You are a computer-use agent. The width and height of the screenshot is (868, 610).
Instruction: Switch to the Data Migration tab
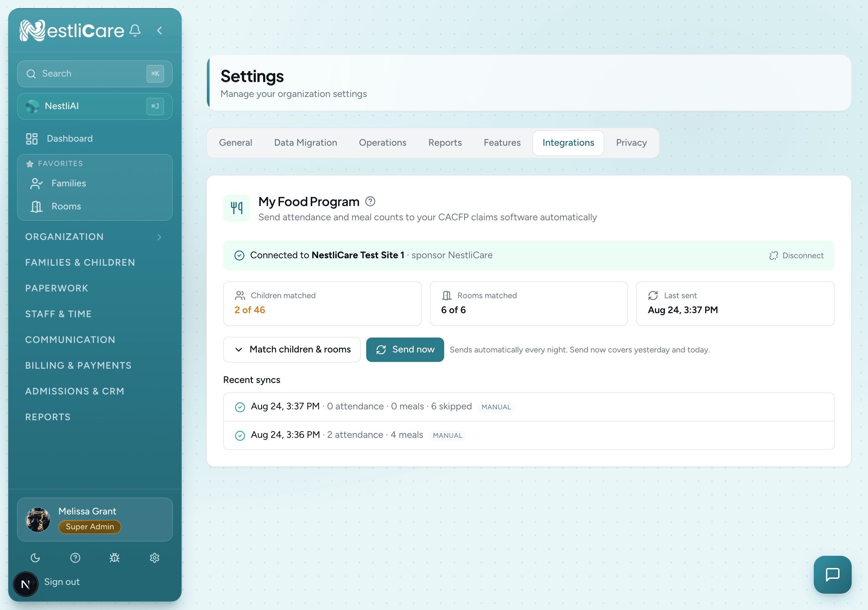pyautogui.click(x=305, y=143)
